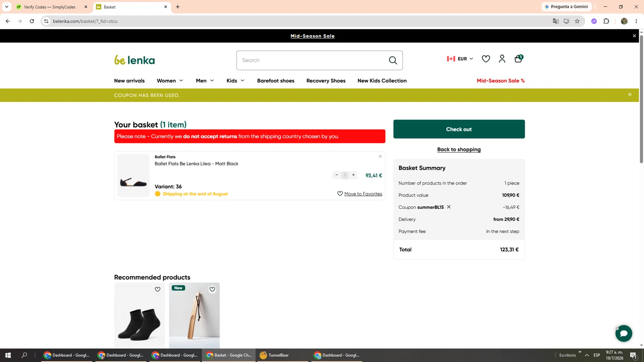The image size is (644, 362).
Task: Reload the page in Chrome
Action: [32, 21]
